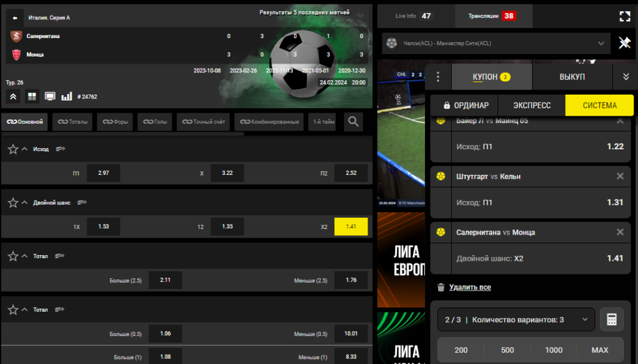The height and width of the screenshot is (364, 638).
Task: Select the Комбинированные markets tab
Action: tap(269, 122)
